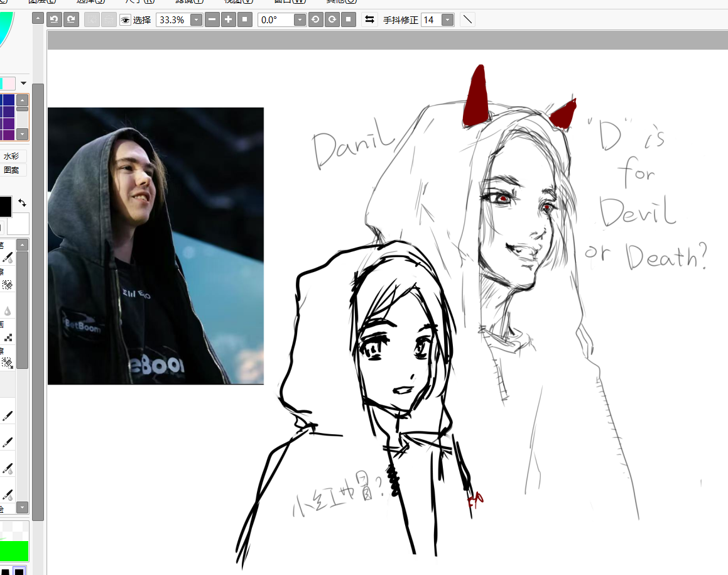The height and width of the screenshot is (575, 728).
Task: Toggle the straight line drawing mode icon
Action: [x=467, y=19]
